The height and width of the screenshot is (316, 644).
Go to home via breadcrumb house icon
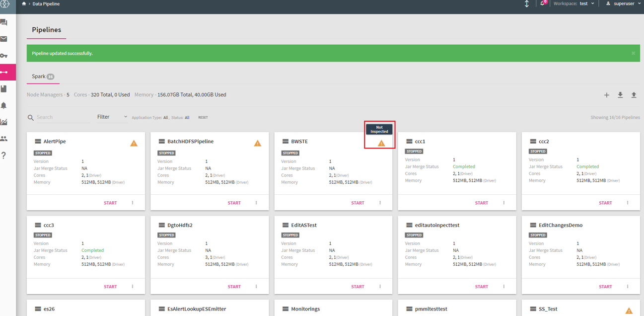24,3
